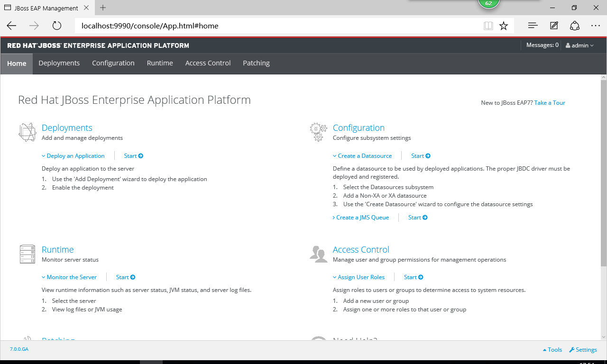Collapse the Deploy an Application section
Image resolution: width=607 pixels, height=364 pixels.
(73, 155)
